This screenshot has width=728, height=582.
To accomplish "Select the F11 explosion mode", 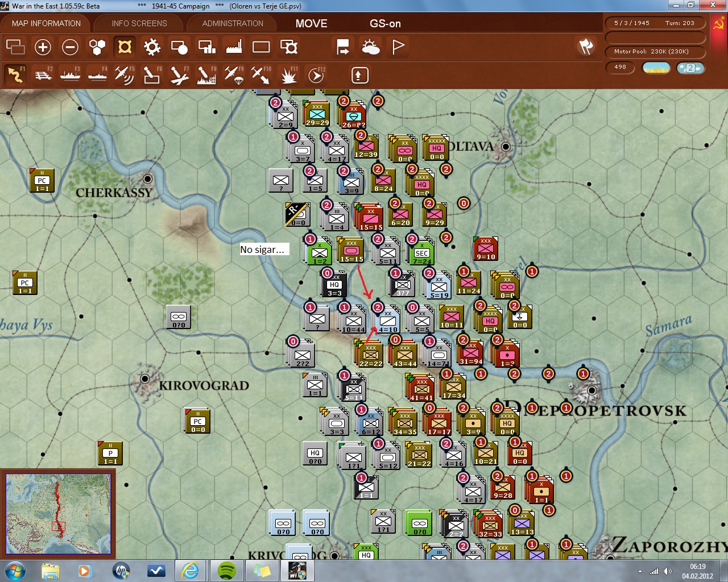I will [x=288, y=75].
